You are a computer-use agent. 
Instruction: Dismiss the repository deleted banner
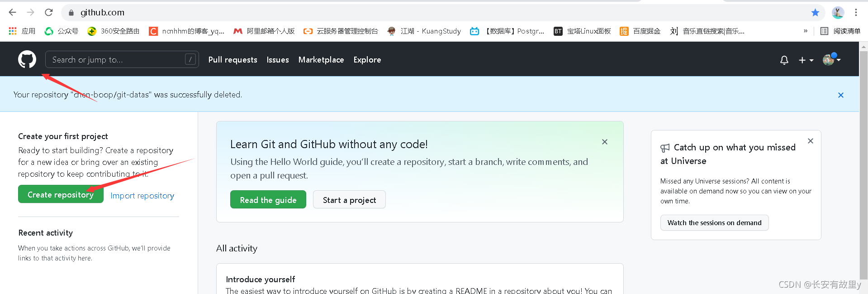tap(841, 95)
